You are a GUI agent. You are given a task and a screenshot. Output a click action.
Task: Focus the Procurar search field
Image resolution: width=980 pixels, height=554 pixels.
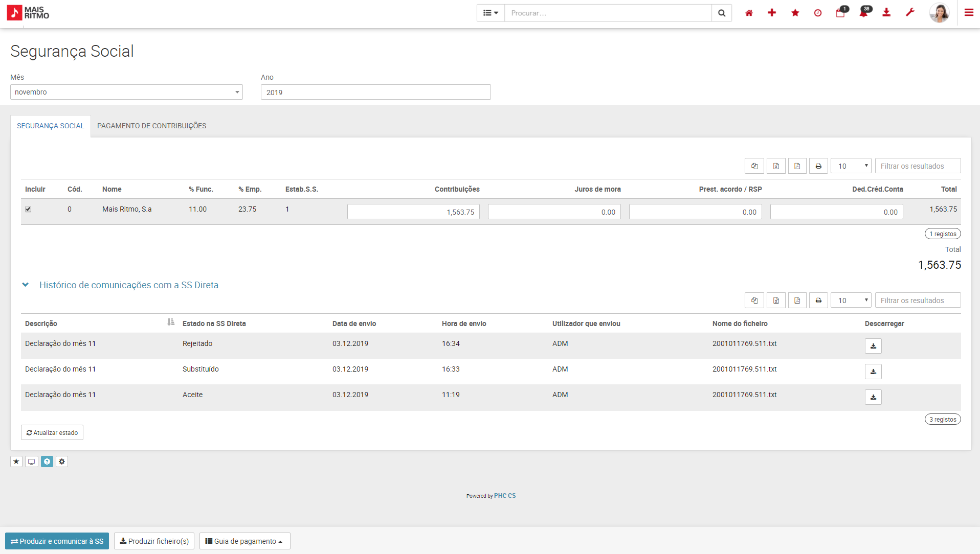pyautogui.click(x=608, y=13)
